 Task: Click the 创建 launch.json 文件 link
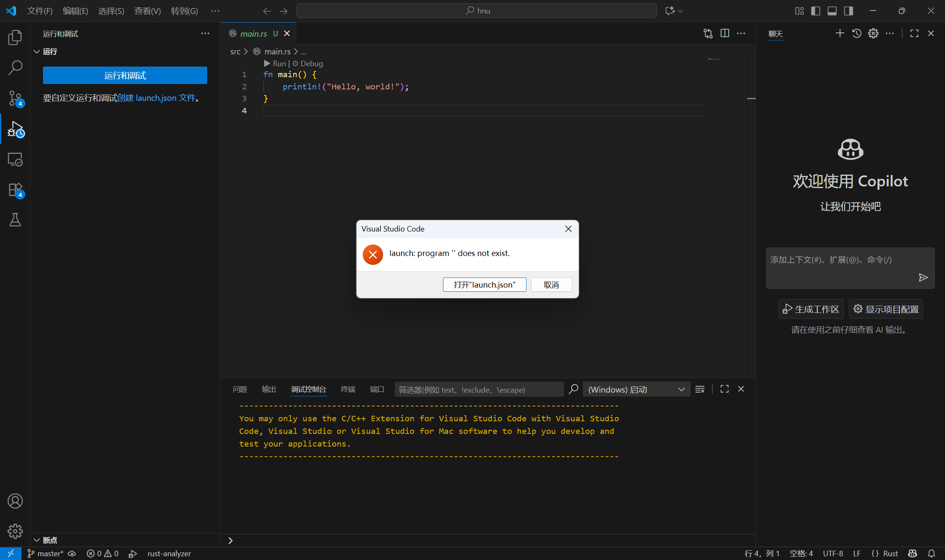(x=156, y=98)
